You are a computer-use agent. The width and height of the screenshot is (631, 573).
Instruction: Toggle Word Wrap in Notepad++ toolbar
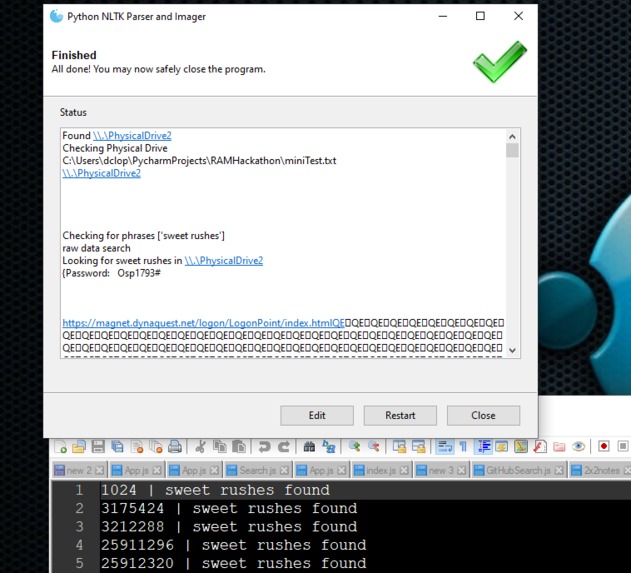click(444, 447)
